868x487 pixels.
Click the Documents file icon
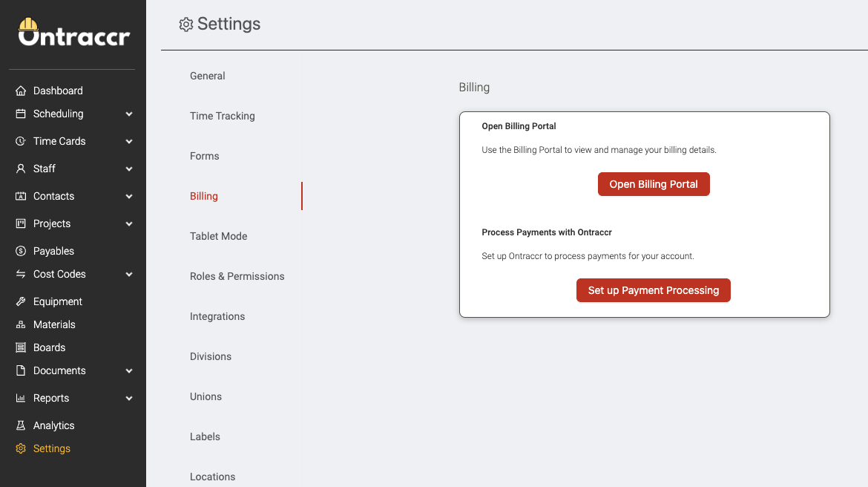click(x=21, y=370)
